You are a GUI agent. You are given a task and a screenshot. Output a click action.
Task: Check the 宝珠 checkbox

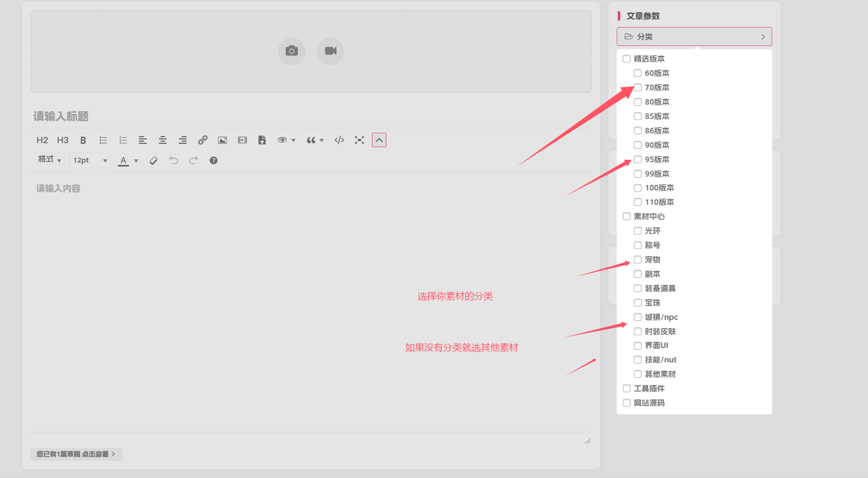click(x=638, y=303)
